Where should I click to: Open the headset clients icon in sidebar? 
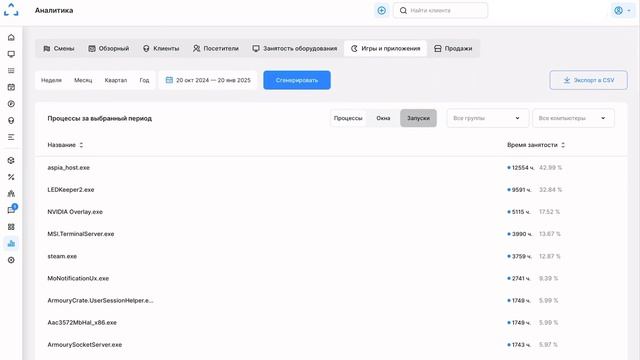[11, 120]
